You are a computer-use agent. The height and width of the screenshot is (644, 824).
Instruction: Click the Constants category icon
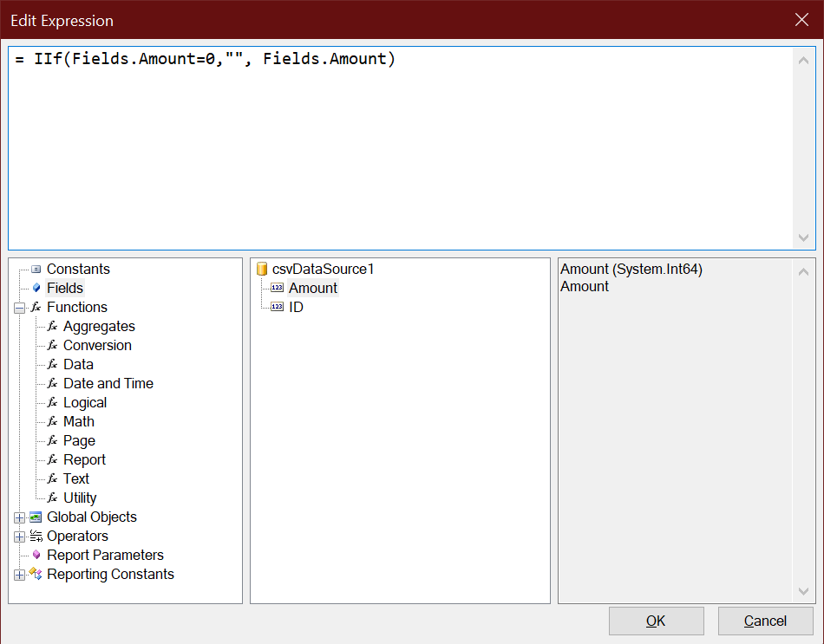pos(36,270)
